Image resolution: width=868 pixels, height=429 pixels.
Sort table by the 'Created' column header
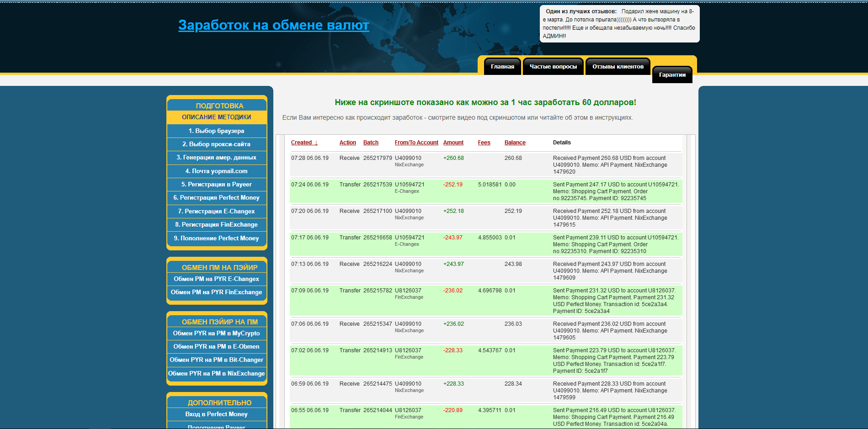301,143
